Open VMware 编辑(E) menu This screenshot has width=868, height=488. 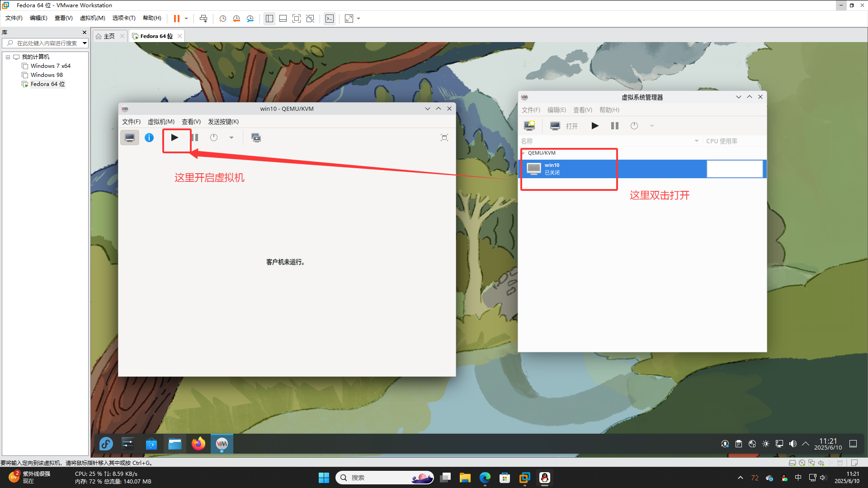(38, 18)
